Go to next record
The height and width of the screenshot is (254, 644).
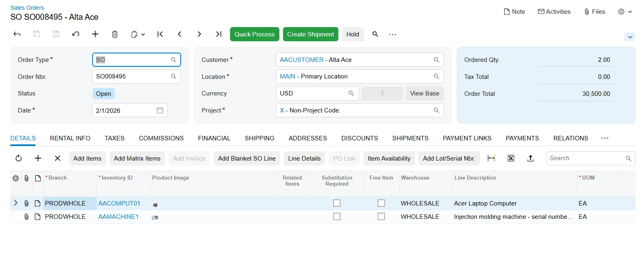click(199, 34)
